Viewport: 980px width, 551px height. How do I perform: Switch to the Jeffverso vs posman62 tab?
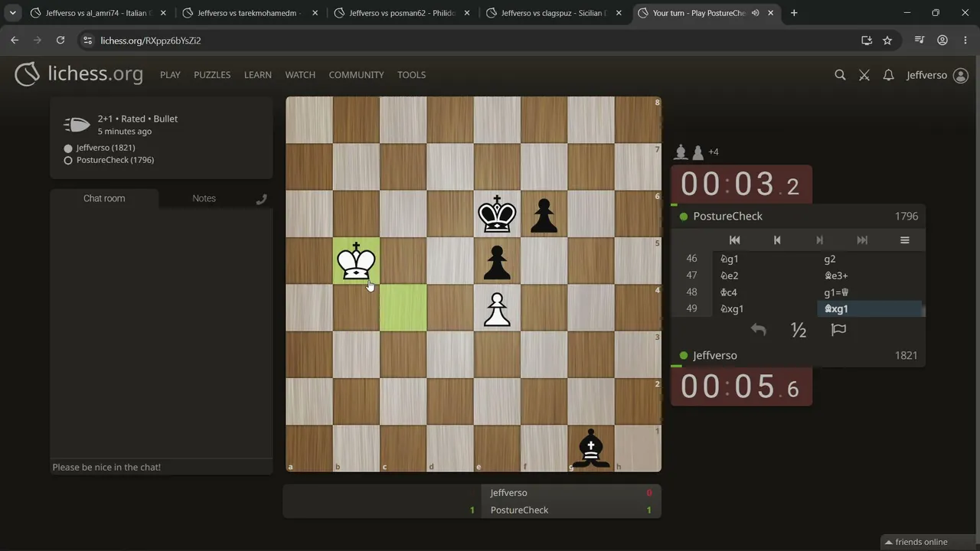coord(400,13)
